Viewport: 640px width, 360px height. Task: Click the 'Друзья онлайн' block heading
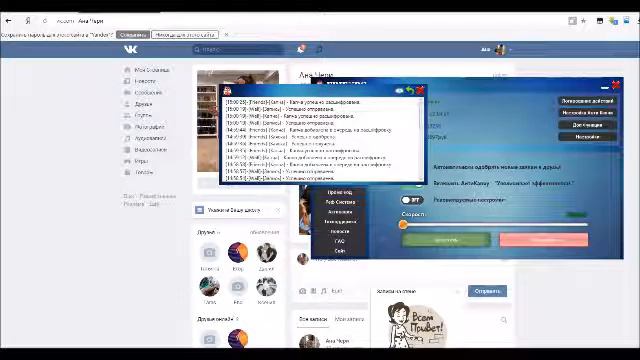pos(215,319)
